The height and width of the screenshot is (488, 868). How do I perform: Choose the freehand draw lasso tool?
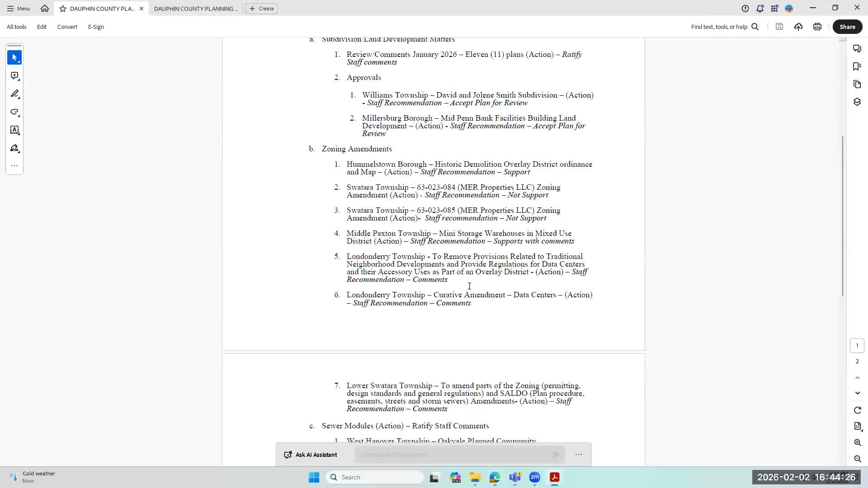[14, 112]
